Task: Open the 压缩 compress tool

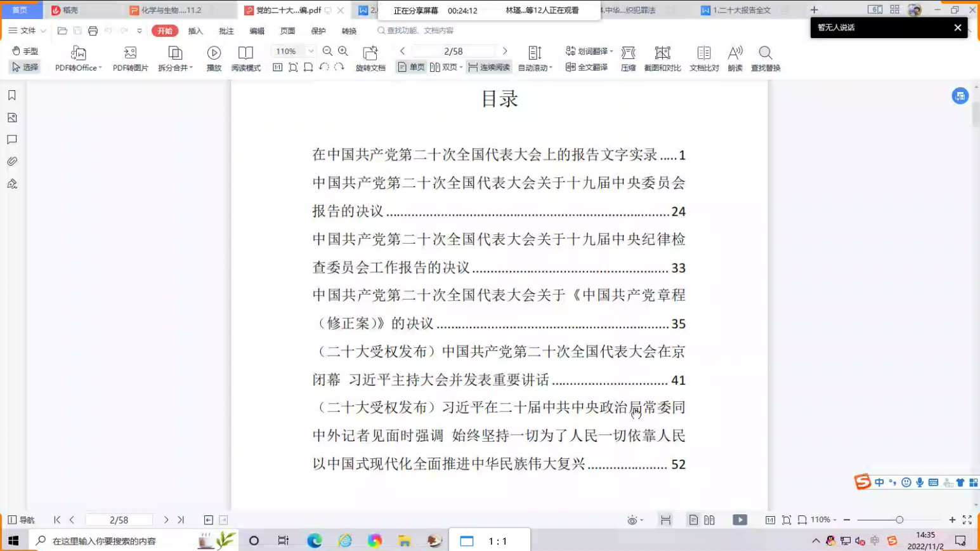Action: click(628, 53)
